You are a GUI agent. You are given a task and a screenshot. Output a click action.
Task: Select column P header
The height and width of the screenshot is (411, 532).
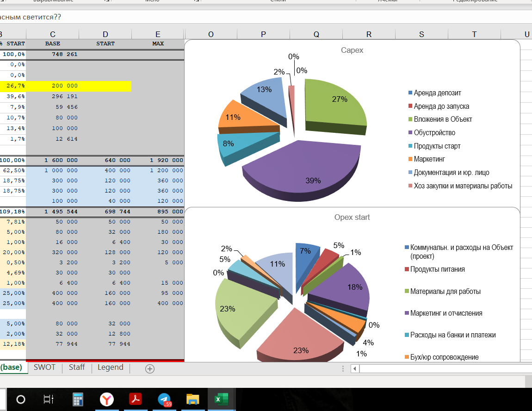263,34
